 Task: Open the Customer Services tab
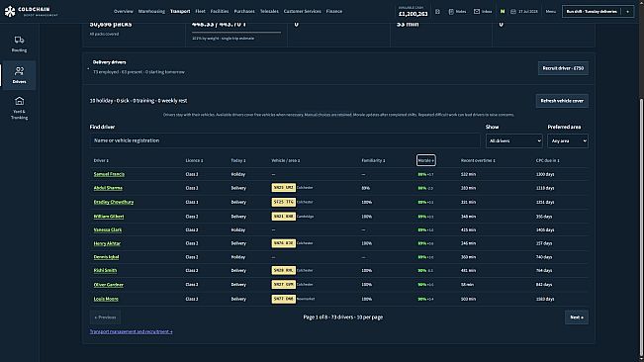pos(303,12)
